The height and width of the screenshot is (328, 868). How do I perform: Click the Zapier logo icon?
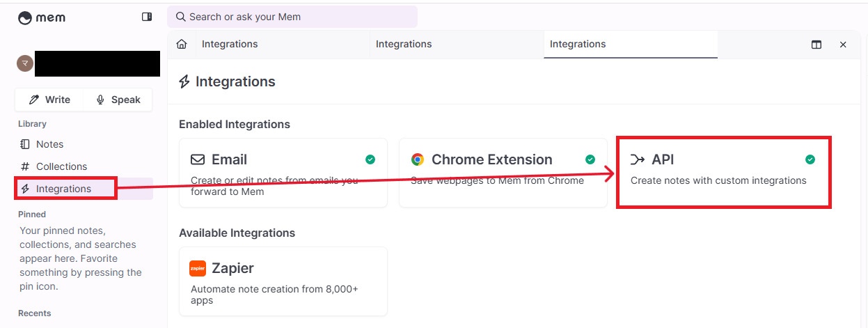pyautogui.click(x=198, y=268)
